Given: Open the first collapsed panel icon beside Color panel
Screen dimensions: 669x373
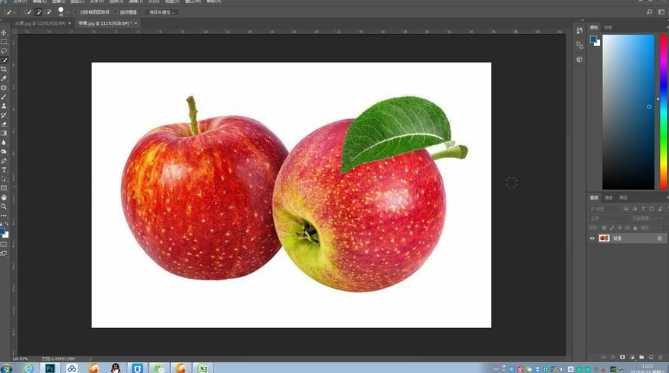Looking at the screenshot, I should (x=579, y=30).
